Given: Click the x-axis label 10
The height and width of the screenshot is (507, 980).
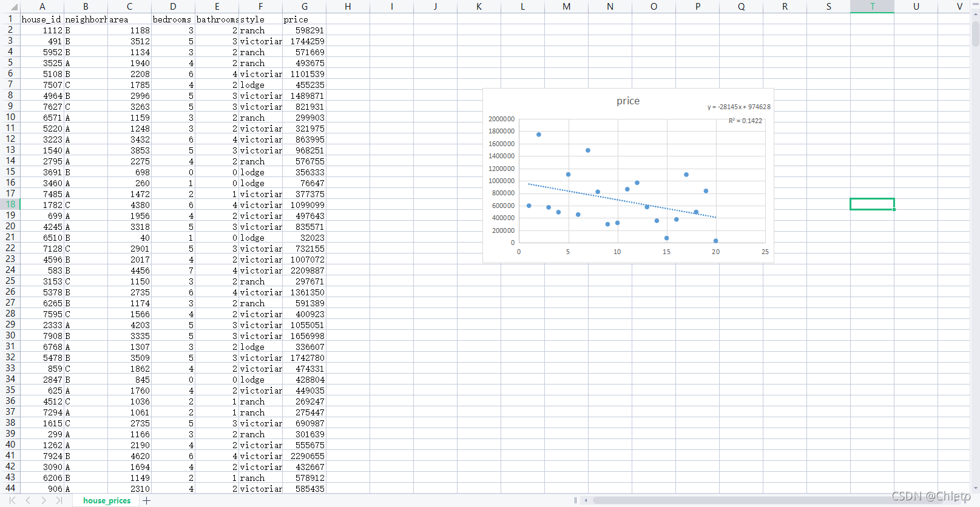Looking at the screenshot, I should (x=617, y=252).
